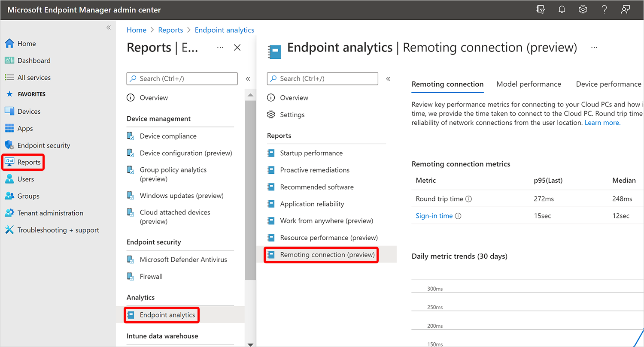This screenshot has height=347, width=644.
Task: Collapse the main left navigation sidebar
Action: (x=109, y=27)
